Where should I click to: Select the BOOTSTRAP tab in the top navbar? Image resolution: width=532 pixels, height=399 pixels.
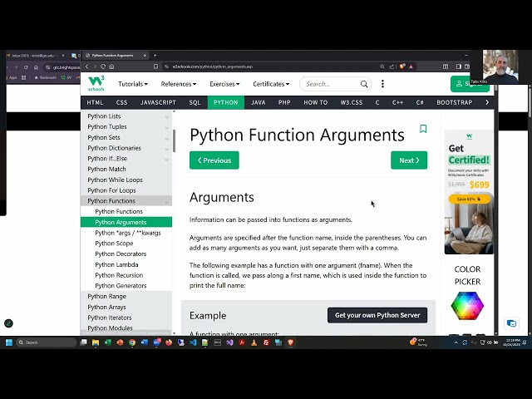pyautogui.click(x=455, y=102)
